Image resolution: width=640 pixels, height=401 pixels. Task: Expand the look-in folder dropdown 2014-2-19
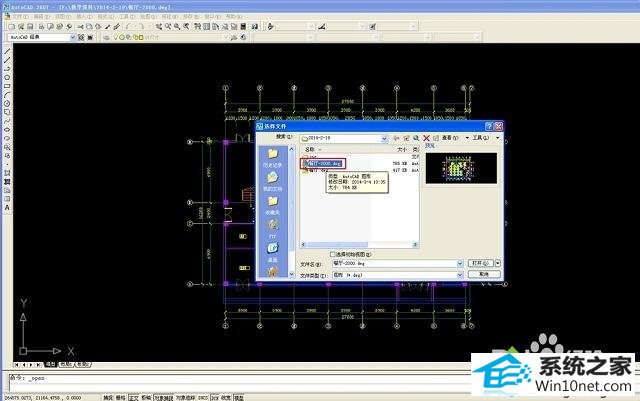pos(384,139)
